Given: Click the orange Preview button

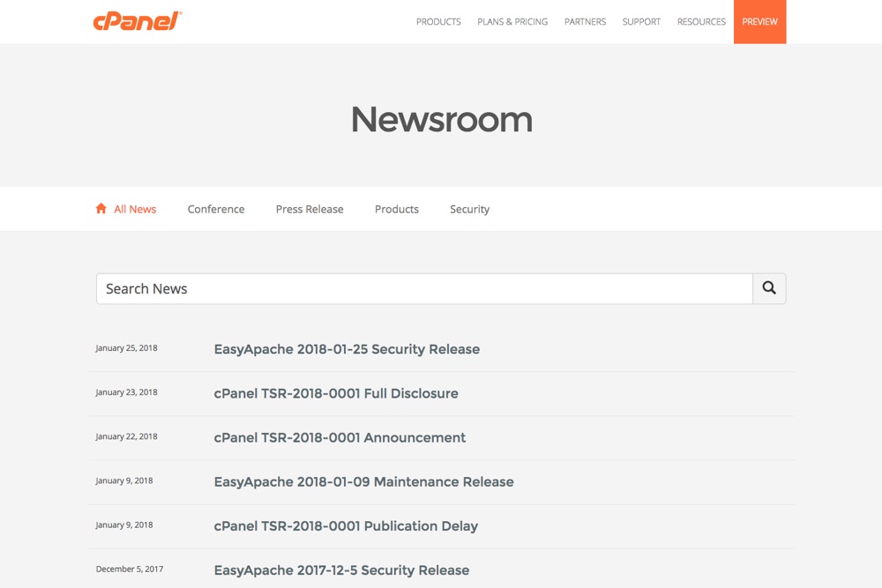Looking at the screenshot, I should (x=760, y=21).
